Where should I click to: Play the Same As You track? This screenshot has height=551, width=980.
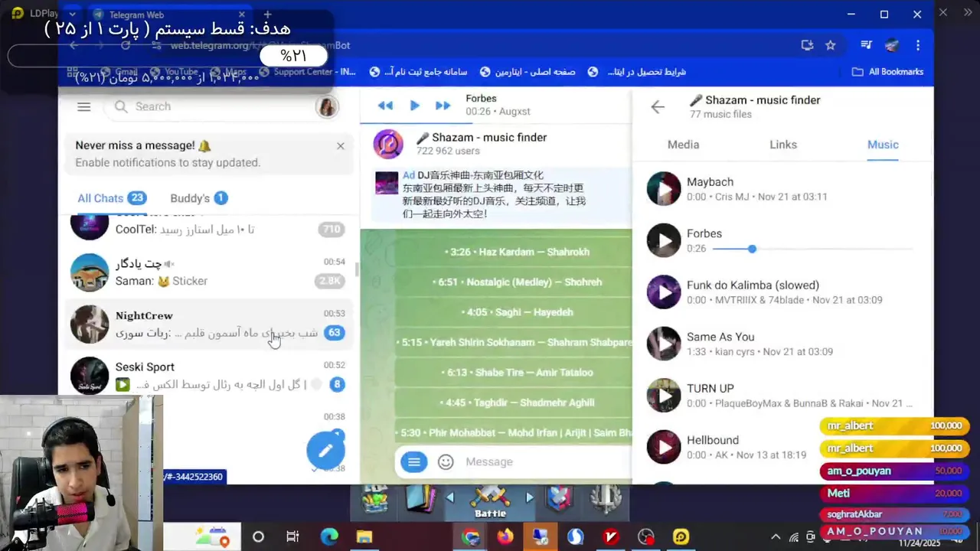click(664, 344)
